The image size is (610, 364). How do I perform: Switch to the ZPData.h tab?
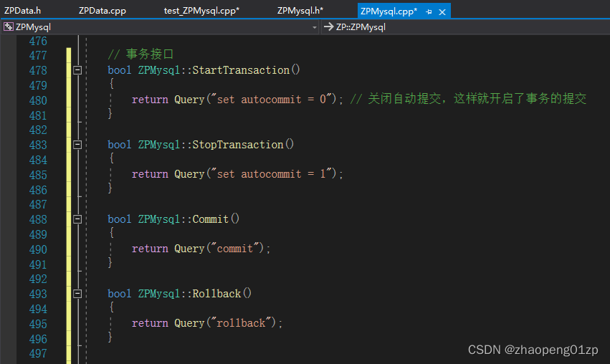[22, 11]
